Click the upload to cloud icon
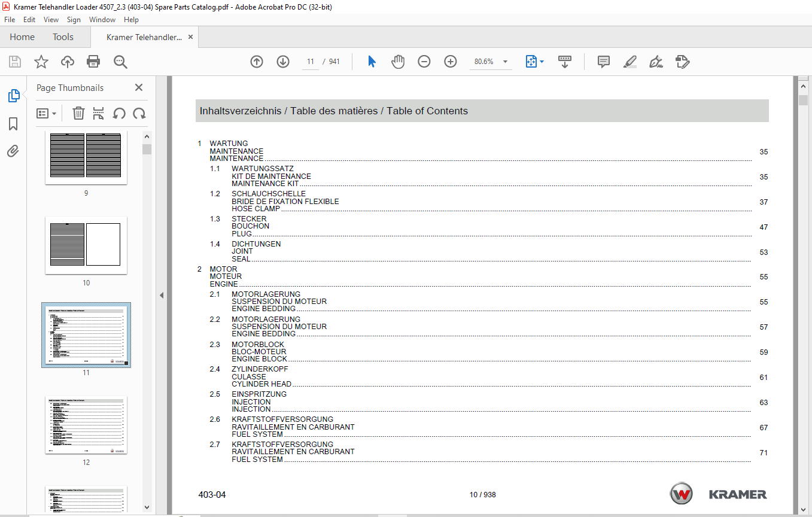 tap(68, 62)
